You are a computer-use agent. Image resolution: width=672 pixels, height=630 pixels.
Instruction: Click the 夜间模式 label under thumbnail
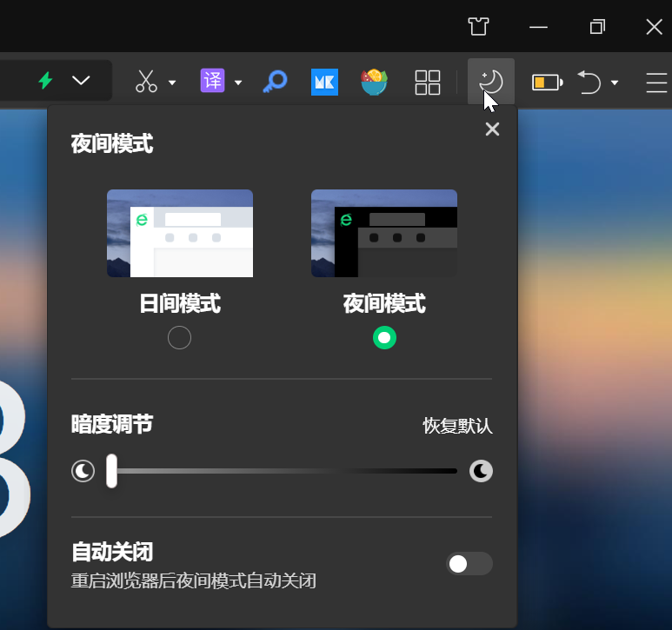pos(384,303)
